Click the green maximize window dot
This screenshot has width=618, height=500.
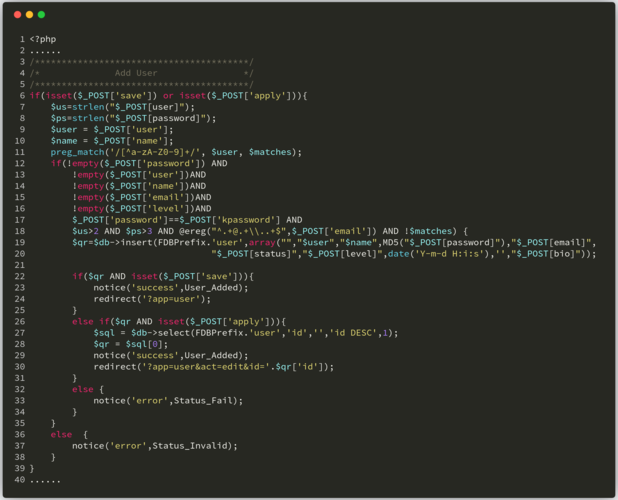click(41, 15)
